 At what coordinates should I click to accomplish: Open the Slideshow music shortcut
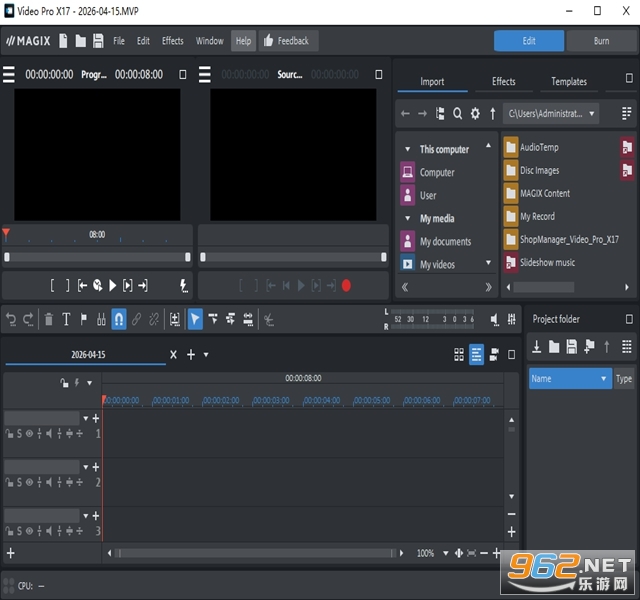(547, 262)
